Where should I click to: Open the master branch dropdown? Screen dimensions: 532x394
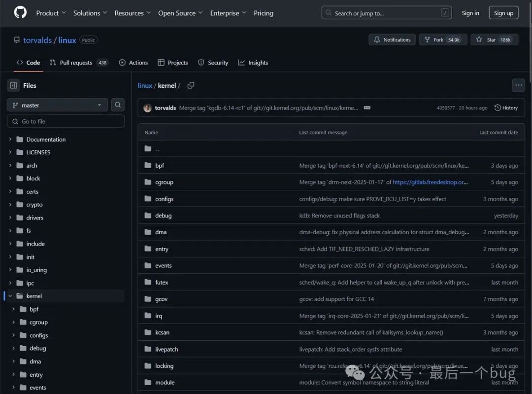pos(57,105)
